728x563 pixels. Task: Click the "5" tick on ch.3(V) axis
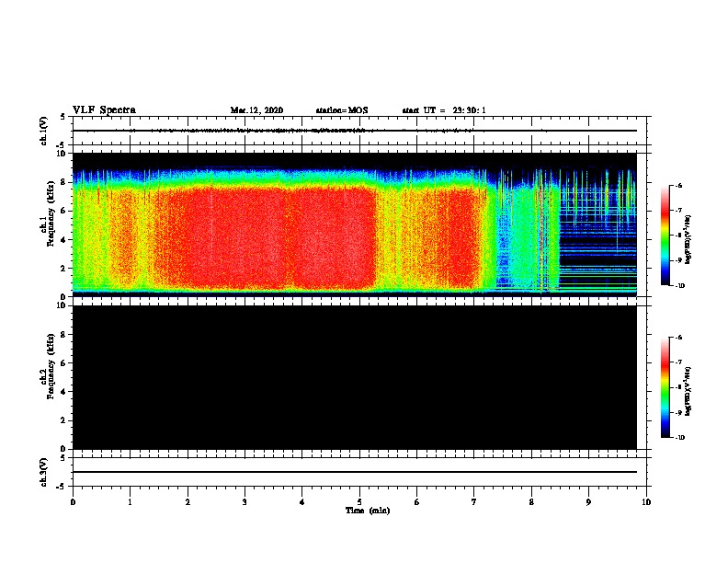click(63, 458)
